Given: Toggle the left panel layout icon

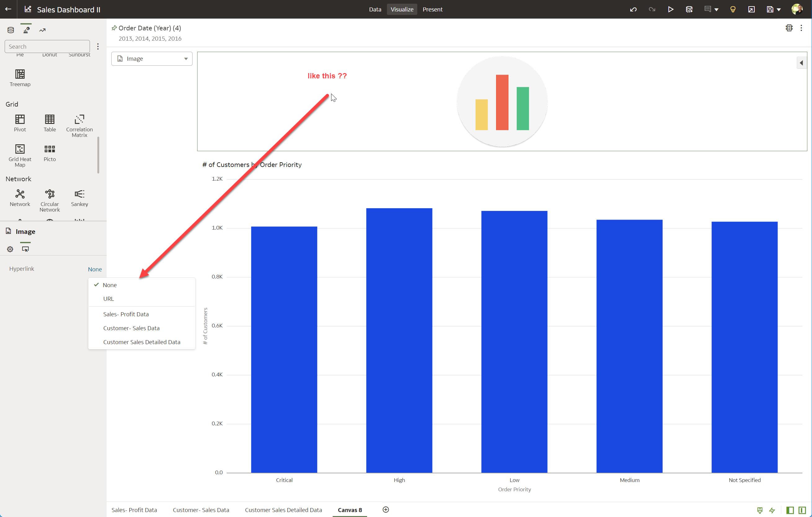Looking at the screenshot, I should 790,510.
